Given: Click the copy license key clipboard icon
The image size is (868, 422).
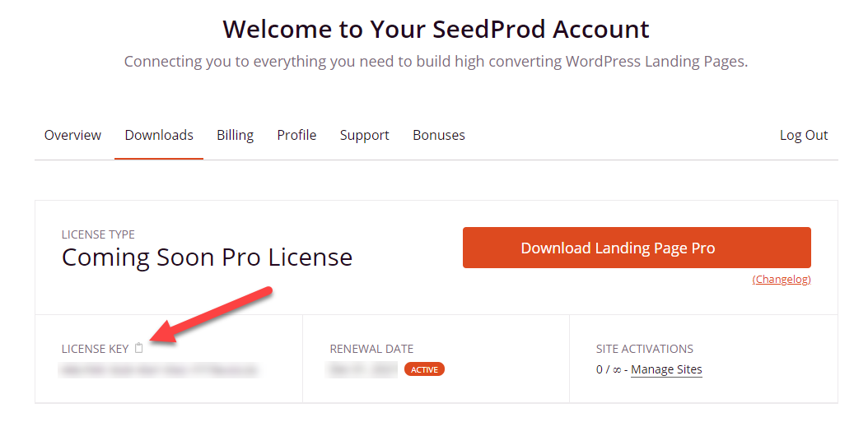Looking at the screenshot, I should (x=139, y=348).
